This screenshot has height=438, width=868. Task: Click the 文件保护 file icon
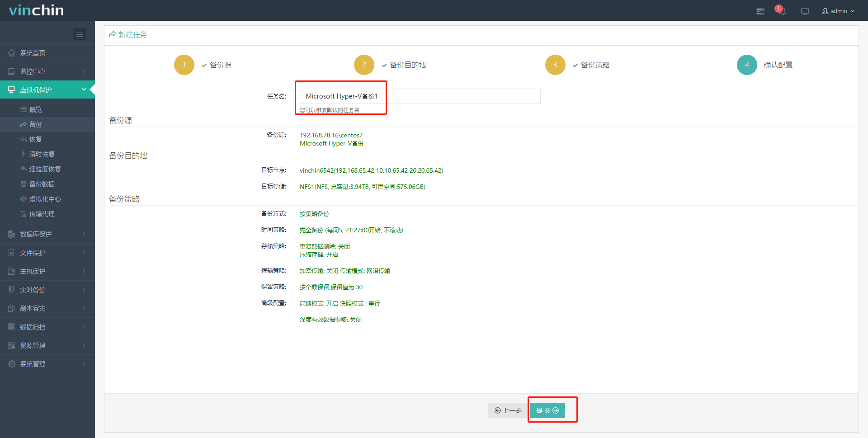point(11,253)
